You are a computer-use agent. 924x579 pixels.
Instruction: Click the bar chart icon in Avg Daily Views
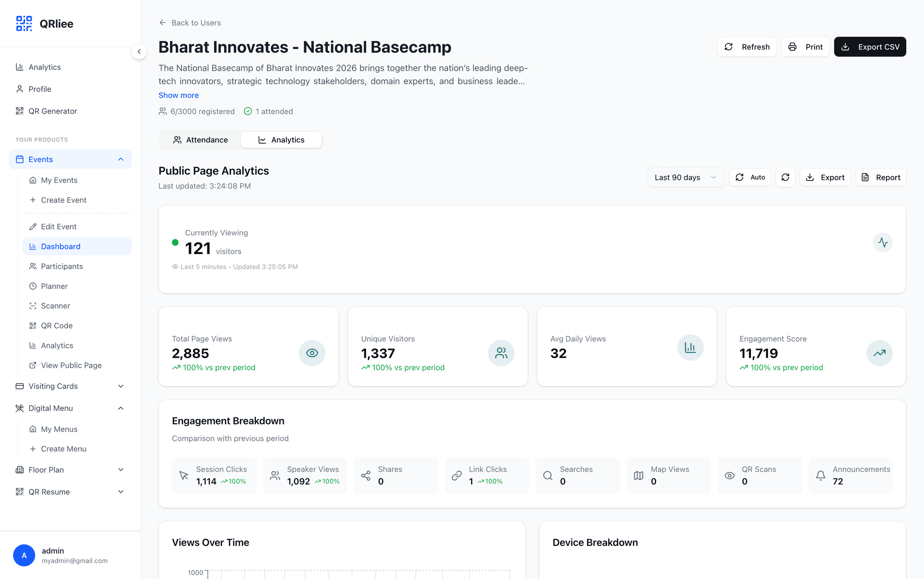click(x=690, y=347)
